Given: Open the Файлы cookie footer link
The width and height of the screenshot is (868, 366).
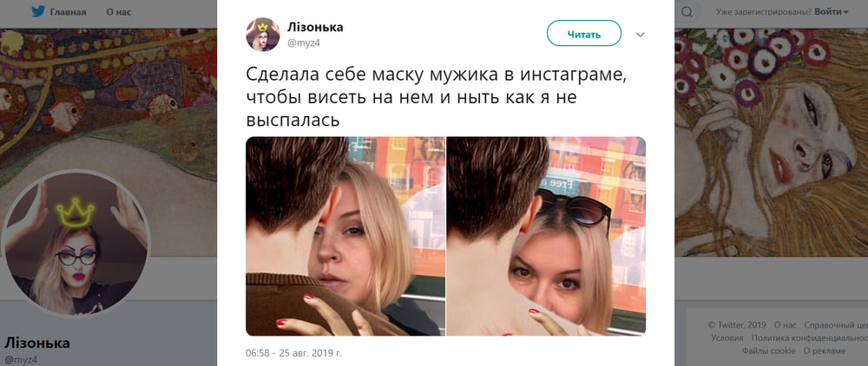Looking at the screenshot, I should [x=769, y=350].
